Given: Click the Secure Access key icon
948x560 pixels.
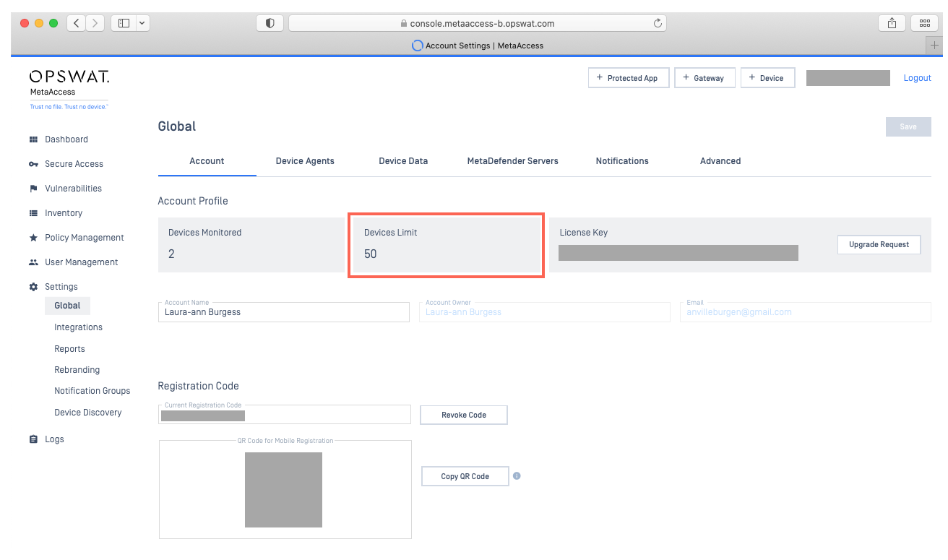Looking at the screenshot, I should [x=33, y=164].
